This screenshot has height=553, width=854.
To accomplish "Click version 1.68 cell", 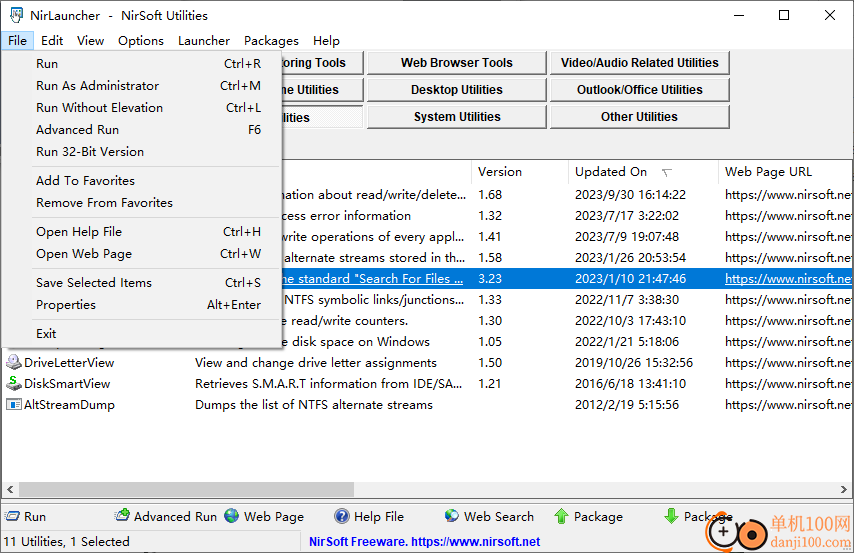I will [x=490, y=195].
